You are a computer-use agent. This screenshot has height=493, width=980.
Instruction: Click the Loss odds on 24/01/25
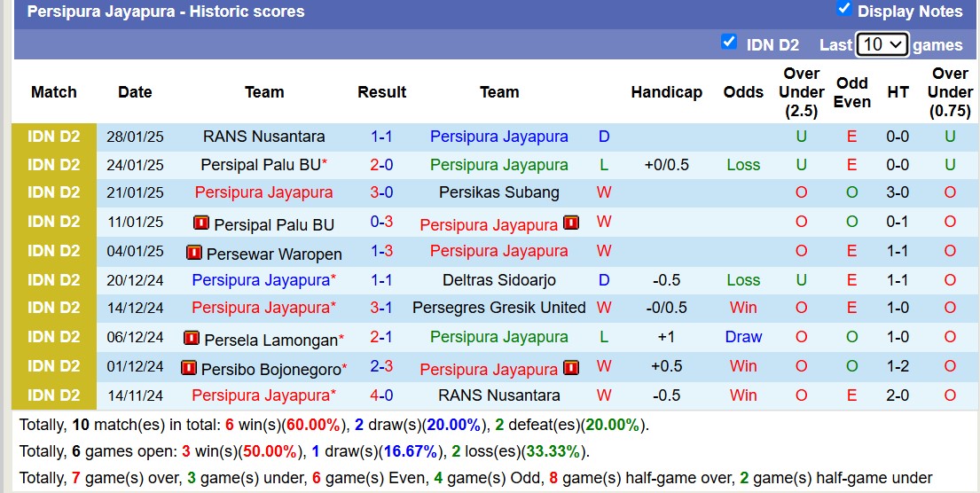743,165
